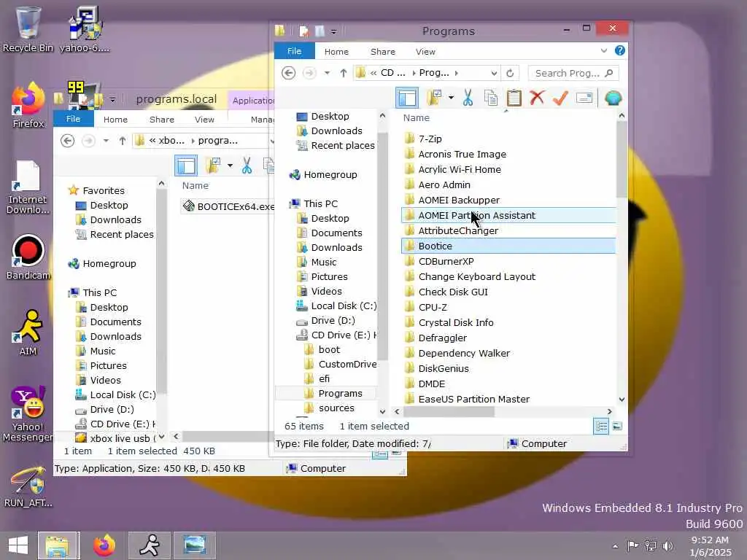The image size is (747, 560).
Task: Click the Paste clipboard icon in Programs toolbar
Action: coord(514,98)
